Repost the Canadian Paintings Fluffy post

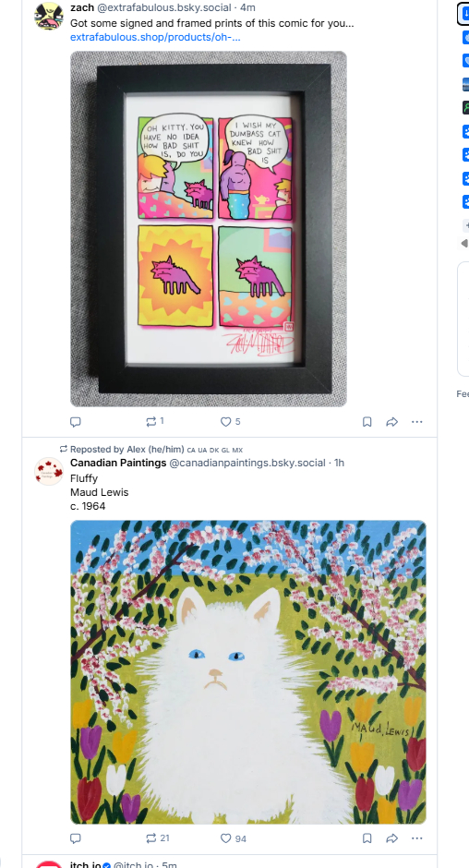click(x=157, y=838)
